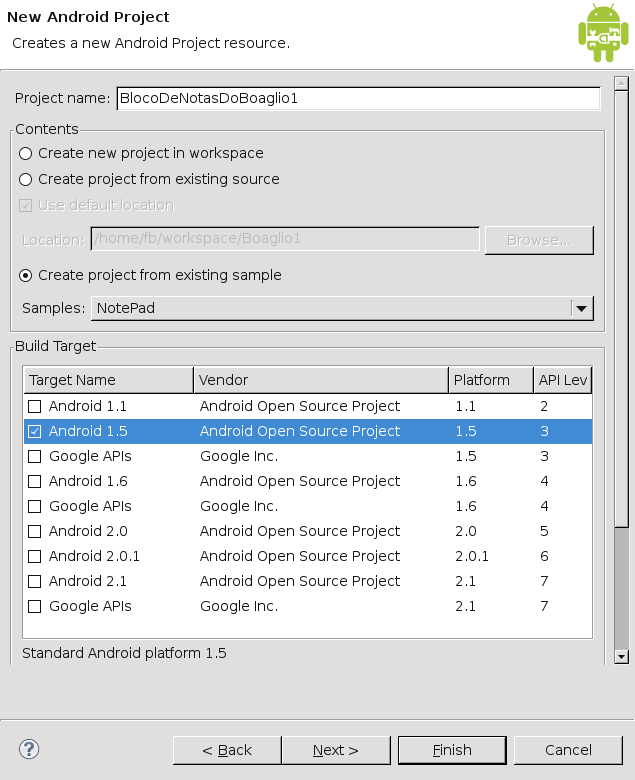Uncheck the Android 1.5 target checkbox
Screen dimensions: 635x780
[x=34, y=431]
